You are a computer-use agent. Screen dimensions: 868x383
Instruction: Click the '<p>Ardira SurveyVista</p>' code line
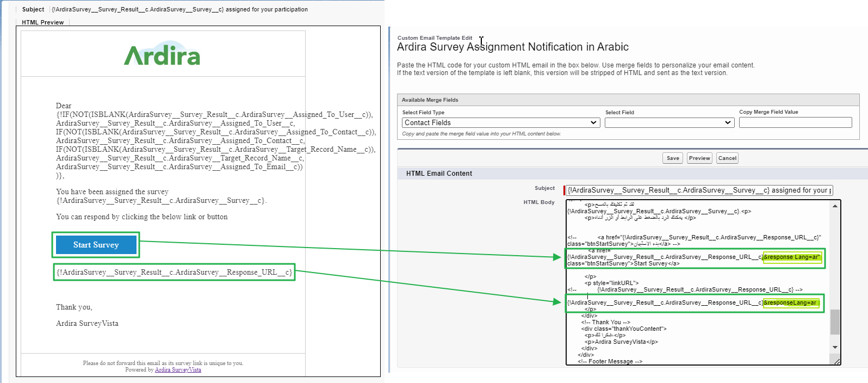click(x=621, y=342)
